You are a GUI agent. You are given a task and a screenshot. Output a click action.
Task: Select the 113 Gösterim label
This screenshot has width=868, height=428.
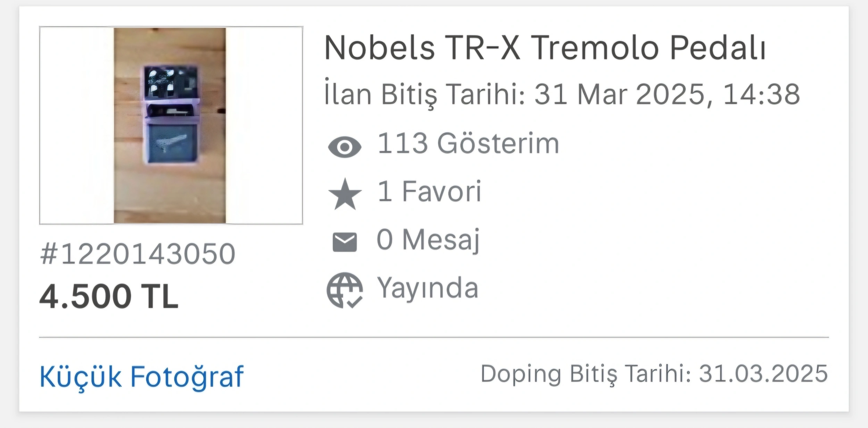click(x=468, y=143)
